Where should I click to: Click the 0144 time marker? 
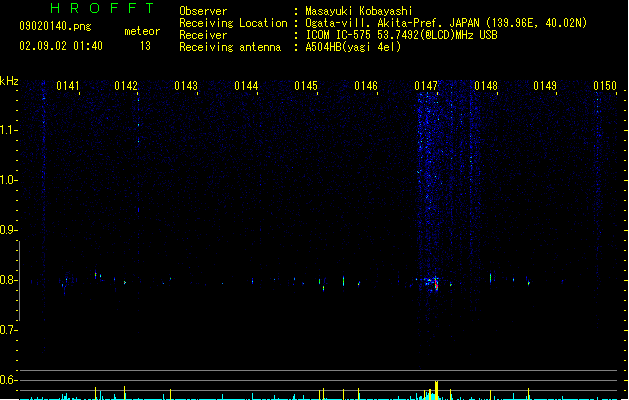coord(246,86)
